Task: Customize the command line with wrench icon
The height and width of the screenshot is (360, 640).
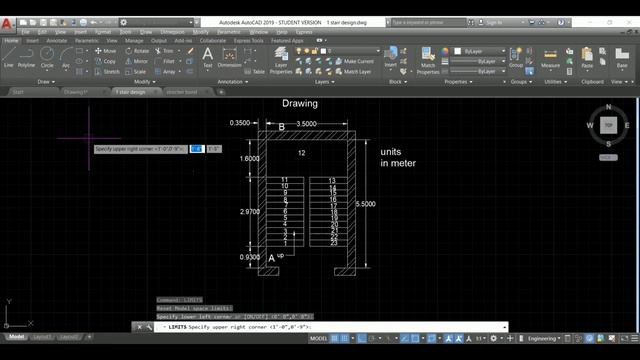Action: [149, 327]
